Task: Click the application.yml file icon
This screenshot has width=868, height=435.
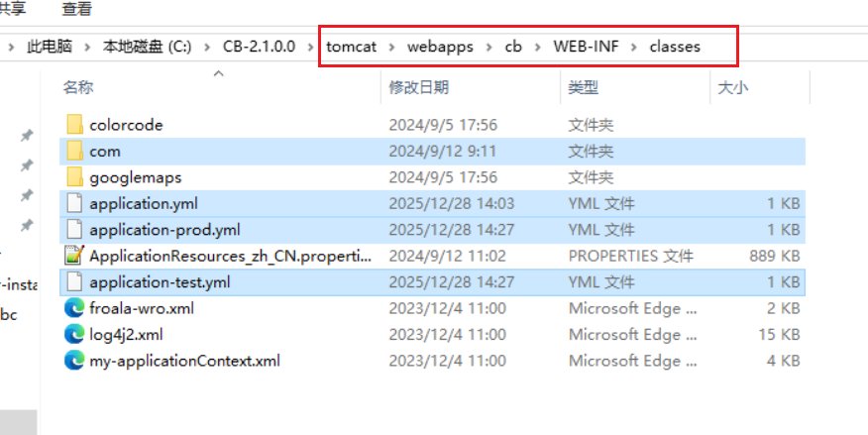Action: point(74,204)
